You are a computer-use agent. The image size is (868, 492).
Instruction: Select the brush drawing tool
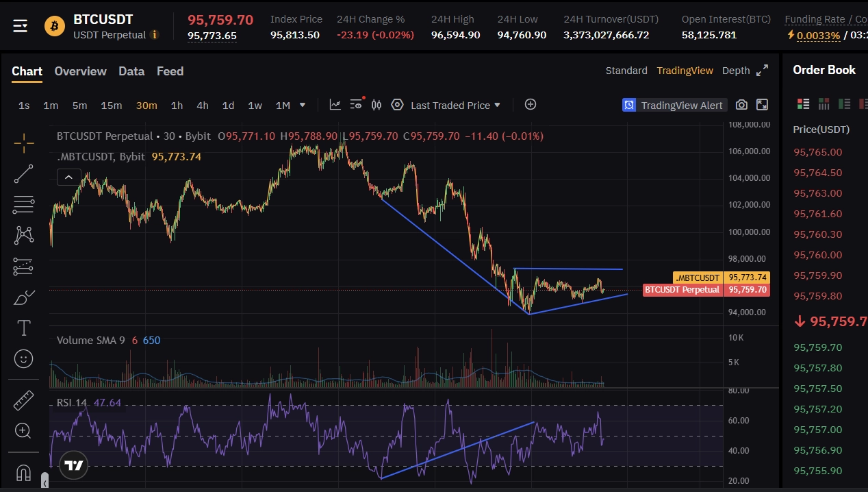coord(24,297)
